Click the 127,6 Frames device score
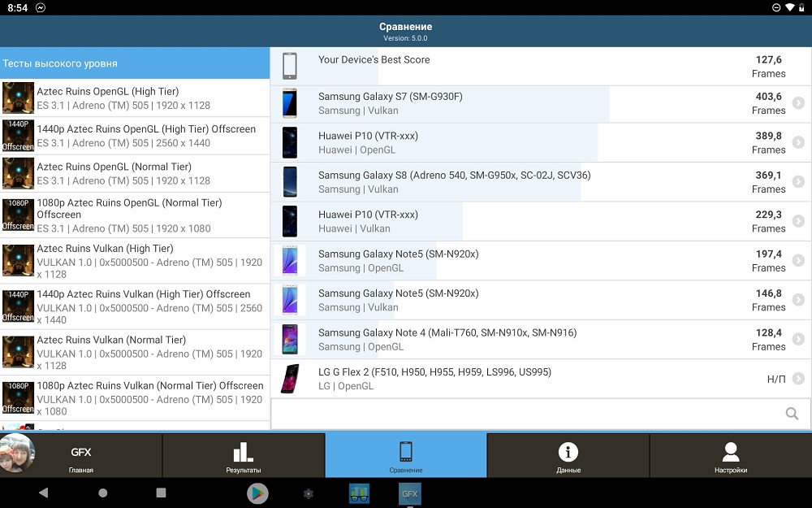The image size is (812, 508). click(768, 67)
